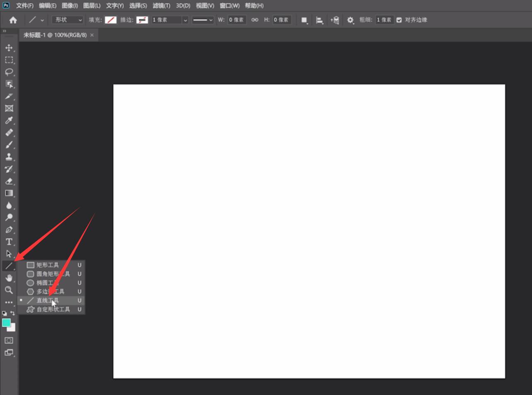The width and height of the screenshot is (532, 395).
Task: Open the stroke width dropdown arrow
Action: (x=185, y=20)
